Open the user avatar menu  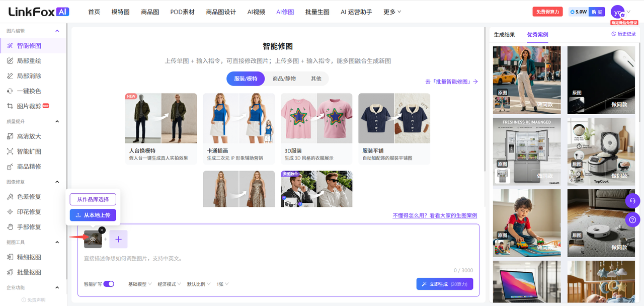[x=618, y=12]
